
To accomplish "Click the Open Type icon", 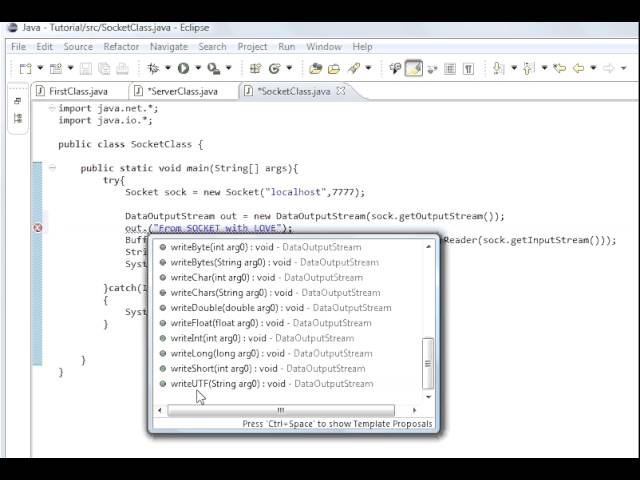I will (315, 68).
